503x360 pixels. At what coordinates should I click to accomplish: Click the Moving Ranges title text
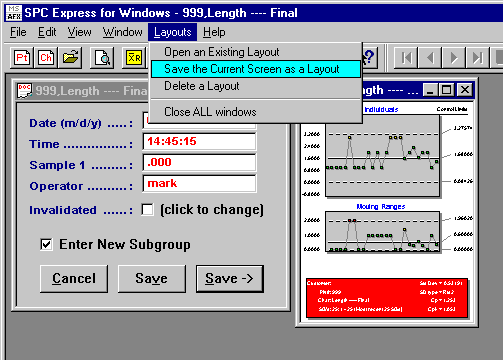381,207
